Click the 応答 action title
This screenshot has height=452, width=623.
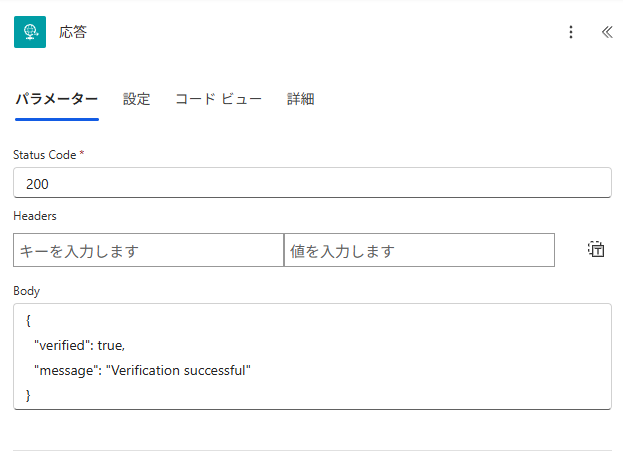pos(73,32)
